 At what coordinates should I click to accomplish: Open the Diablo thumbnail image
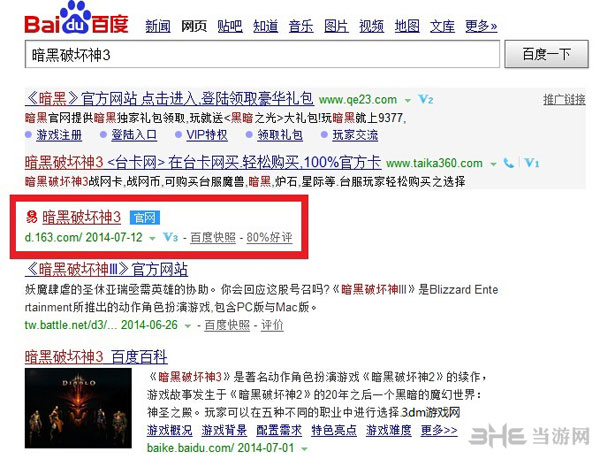[x=78, y=408]
